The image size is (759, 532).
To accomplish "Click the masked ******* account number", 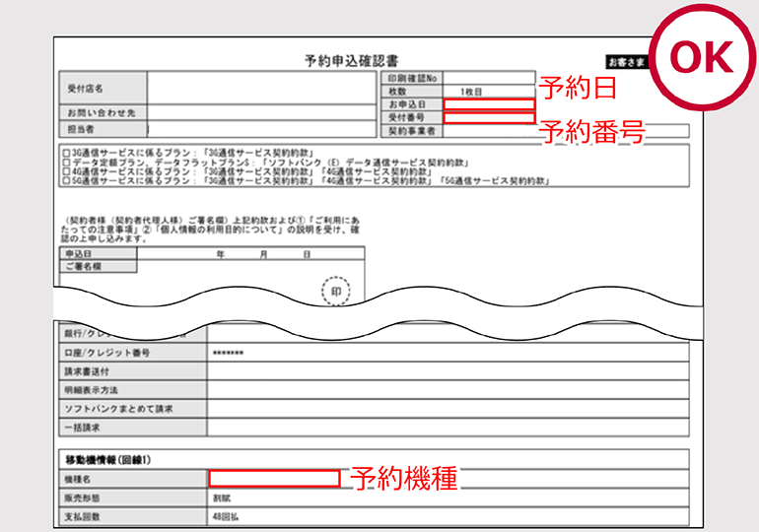I will tap(228, 353).
